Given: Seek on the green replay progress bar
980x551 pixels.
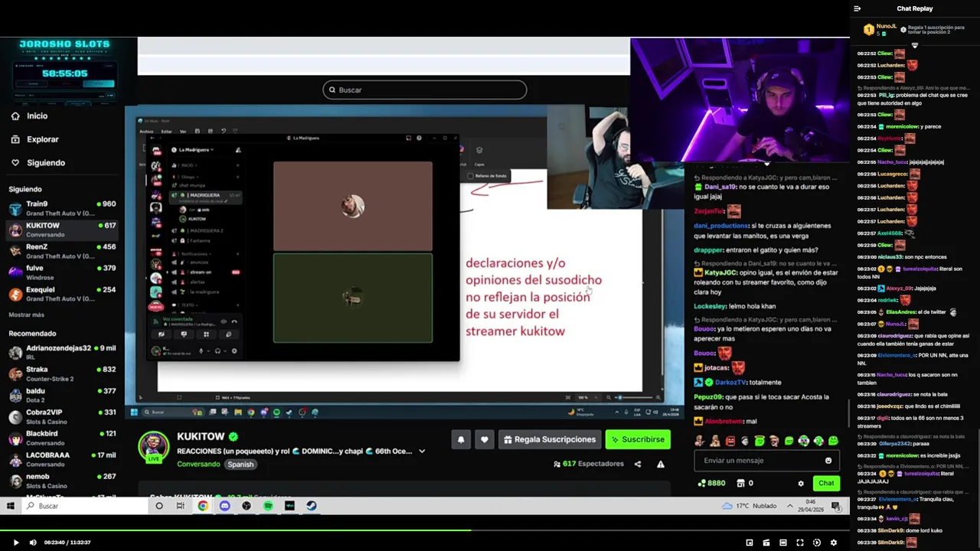Looking at the screenshot, I should (425, 530).
